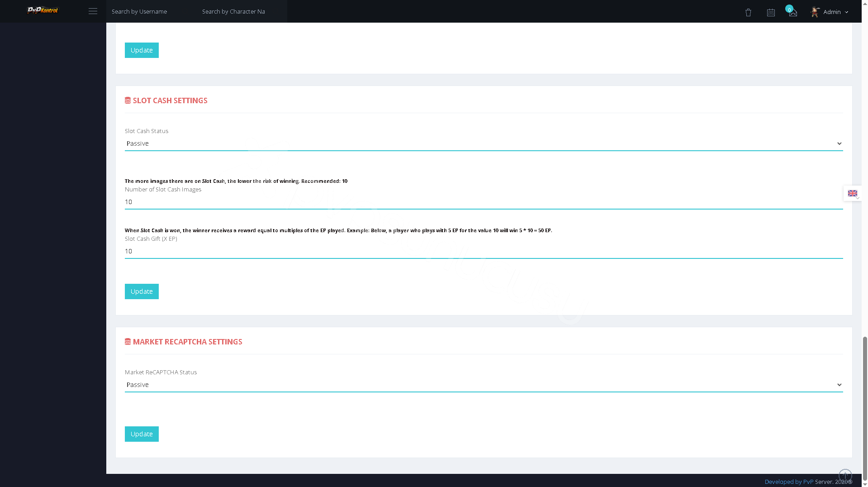Click the Market ReCAPTCHA Settings section icon
The width and height of the screenshot is (868, 487).
coord(128,342)
